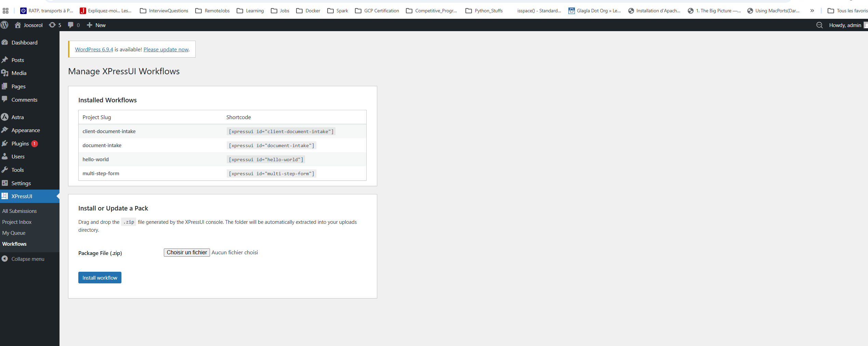Viewport: 868px width, 346px height.
Task: Select the Appearance brush icon
Action: pyautogui.click(x=5, y=130)
